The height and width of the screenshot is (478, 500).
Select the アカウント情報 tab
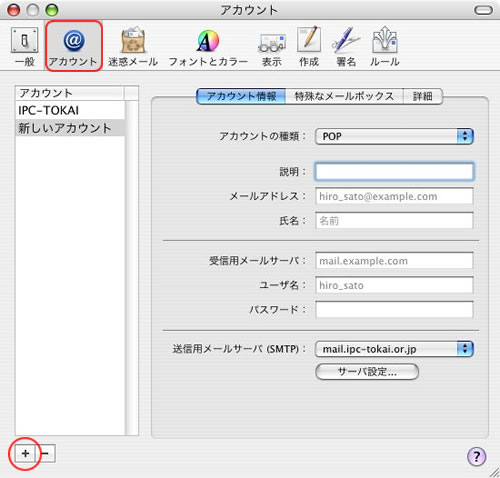click(x=241, y=96)
